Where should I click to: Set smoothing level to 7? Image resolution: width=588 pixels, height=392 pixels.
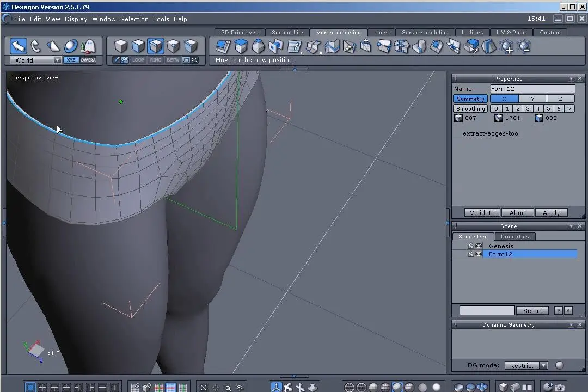click(569, 108)
